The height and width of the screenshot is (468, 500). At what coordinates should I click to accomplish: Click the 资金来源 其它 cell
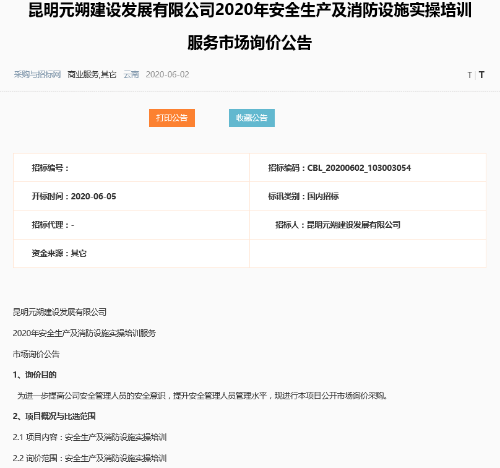pos(131,253)
